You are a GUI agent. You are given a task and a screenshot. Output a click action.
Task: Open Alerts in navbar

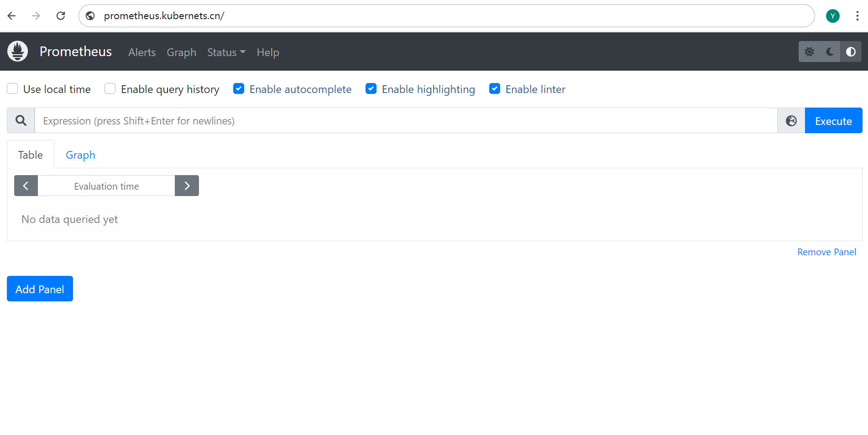pos(142,52)
